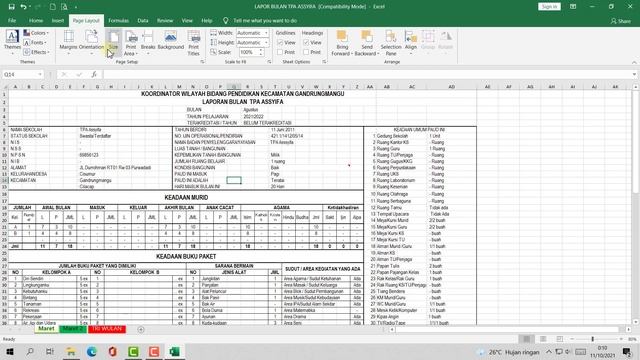Open the page Orientation options
The image size is (640, 360).
click(91, 42)
